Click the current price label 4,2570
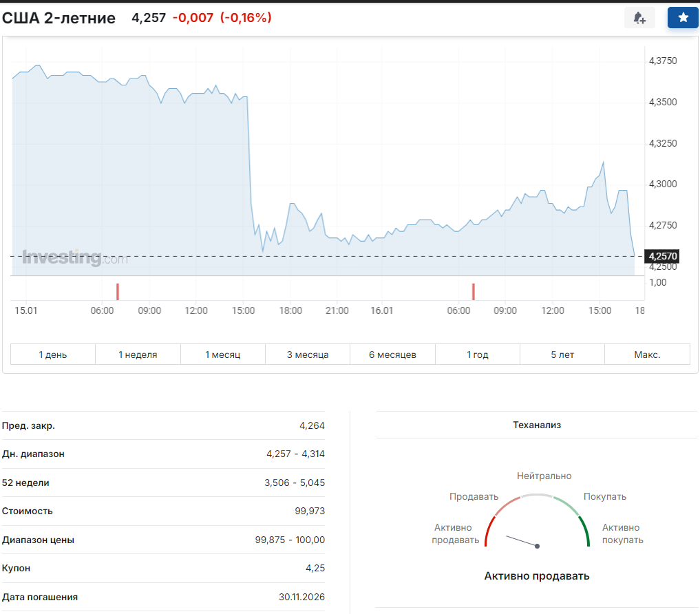700x614 pixels. pos(662,256)
